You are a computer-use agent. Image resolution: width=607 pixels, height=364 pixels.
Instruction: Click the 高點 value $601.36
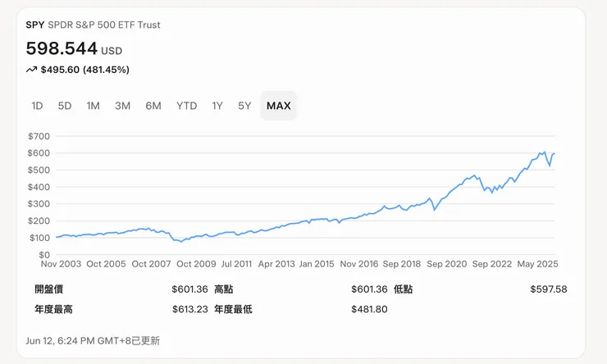pyautogui.click(x=369, y=289)
